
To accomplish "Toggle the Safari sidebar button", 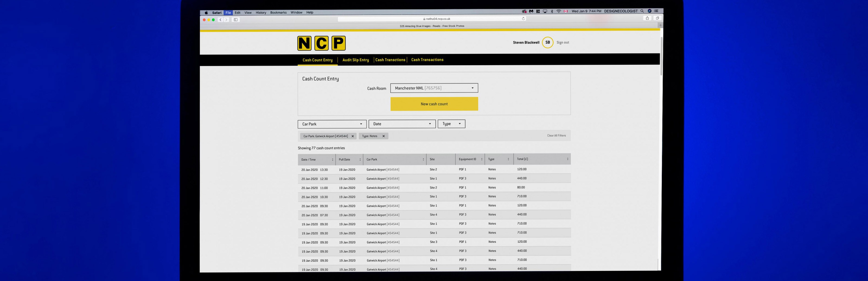I will tap(235, 20).
